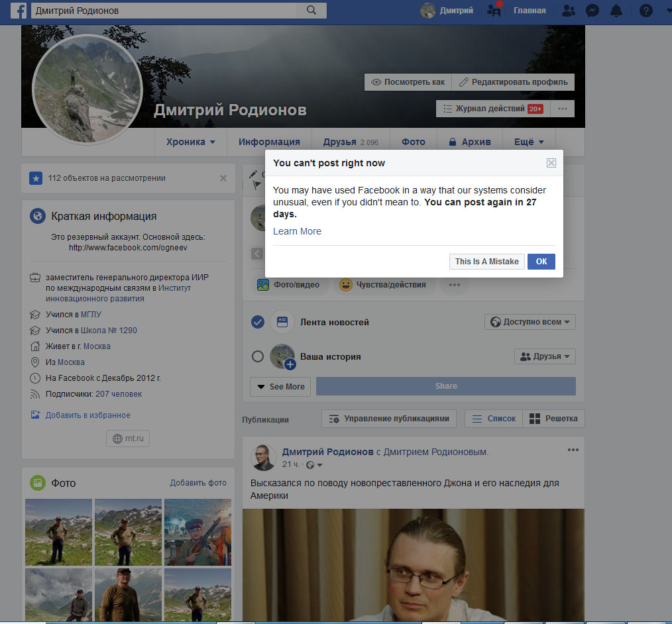Open the Друзья 2 096 tab
Viewport: 672px width, 624px height.
[351, 142]
